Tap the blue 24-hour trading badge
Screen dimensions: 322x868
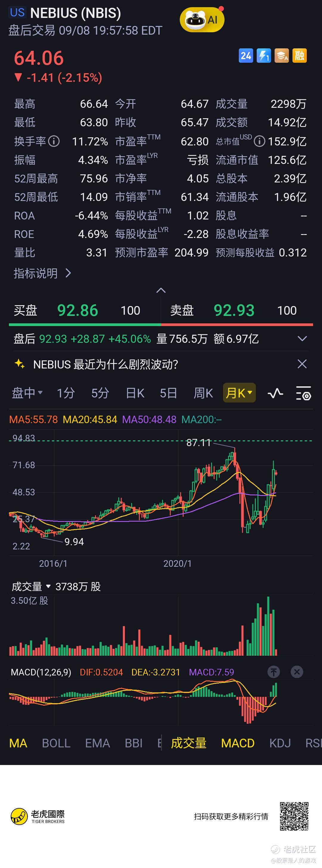tap(246, 56)
